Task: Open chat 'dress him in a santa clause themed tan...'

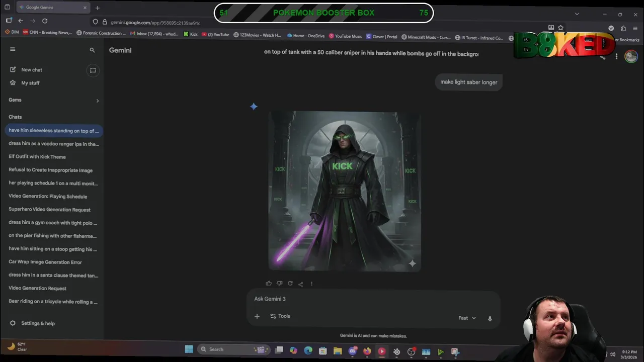Action: click(x=54, y=275)
